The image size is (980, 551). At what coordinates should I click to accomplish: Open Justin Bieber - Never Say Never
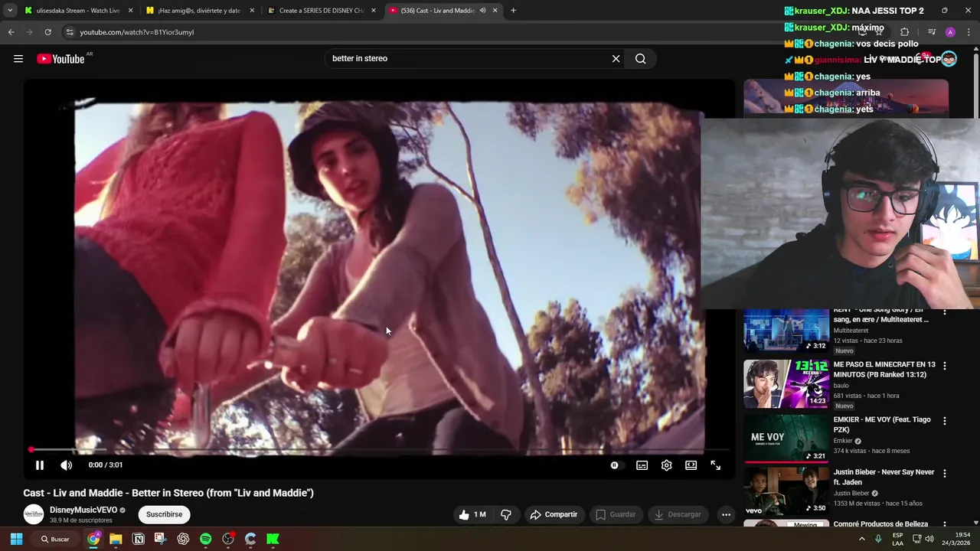(884, 477)
